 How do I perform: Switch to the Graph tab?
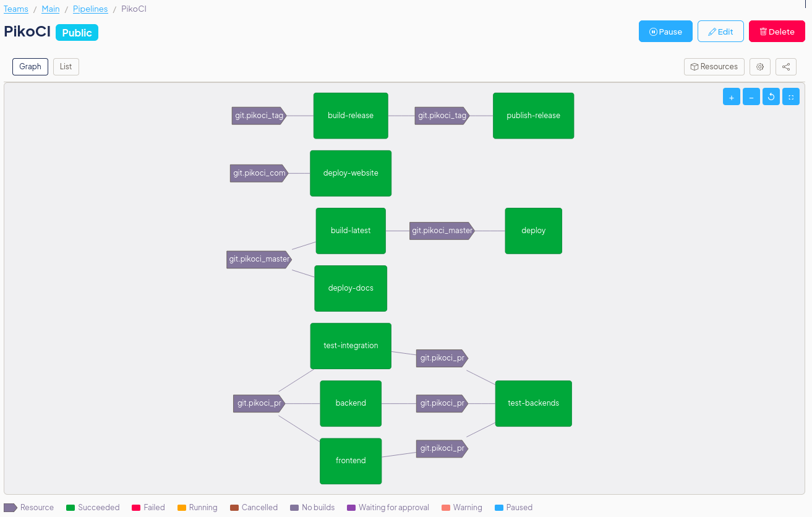(30, 67)
